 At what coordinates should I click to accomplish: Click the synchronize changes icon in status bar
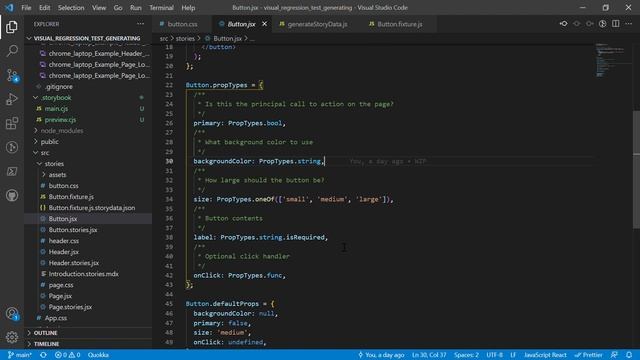pos(43,355)
